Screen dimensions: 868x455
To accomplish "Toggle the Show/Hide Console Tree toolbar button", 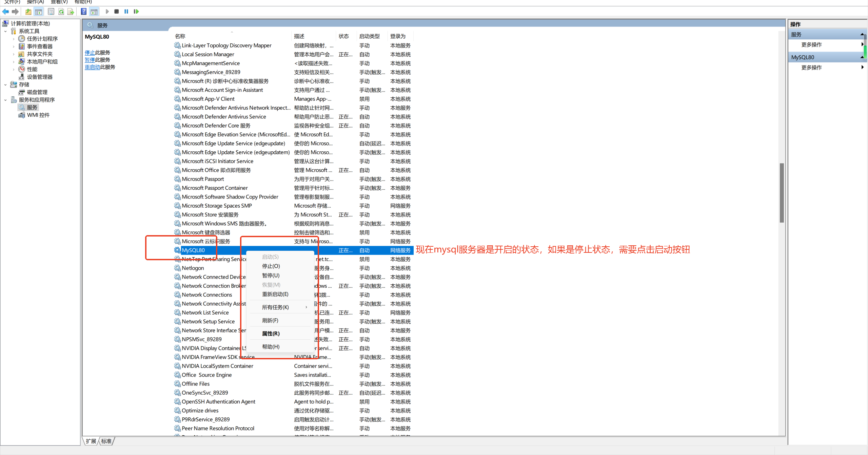I will coord(39,12).
